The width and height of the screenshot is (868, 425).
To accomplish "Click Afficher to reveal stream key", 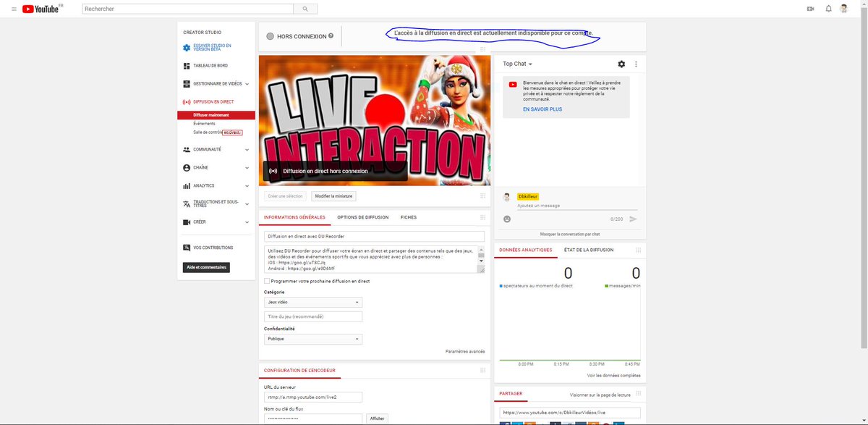I will pos(378,418).
